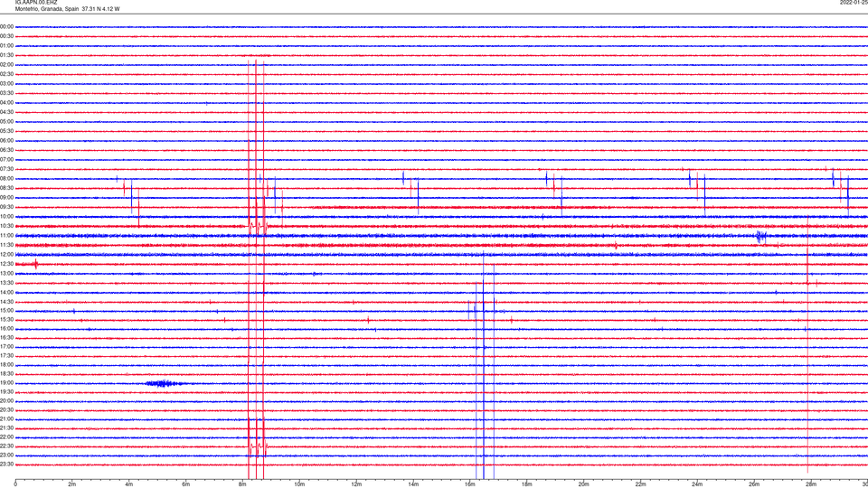Click the 00:00 time label
Viewport: 868px width, 488px height.
point(6,27)
